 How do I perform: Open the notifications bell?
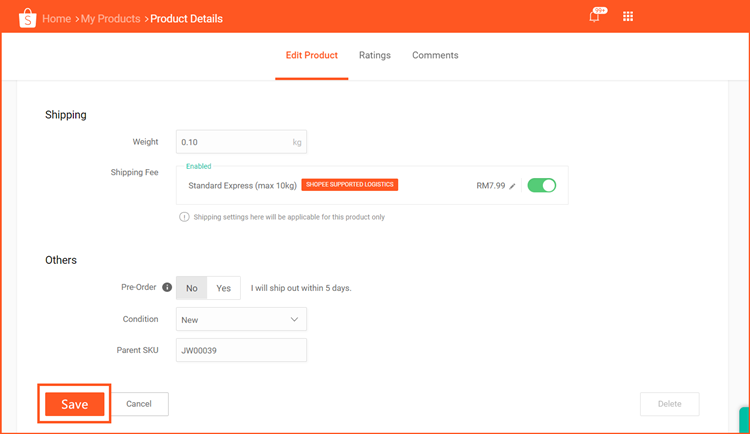(x=595, y=17)
